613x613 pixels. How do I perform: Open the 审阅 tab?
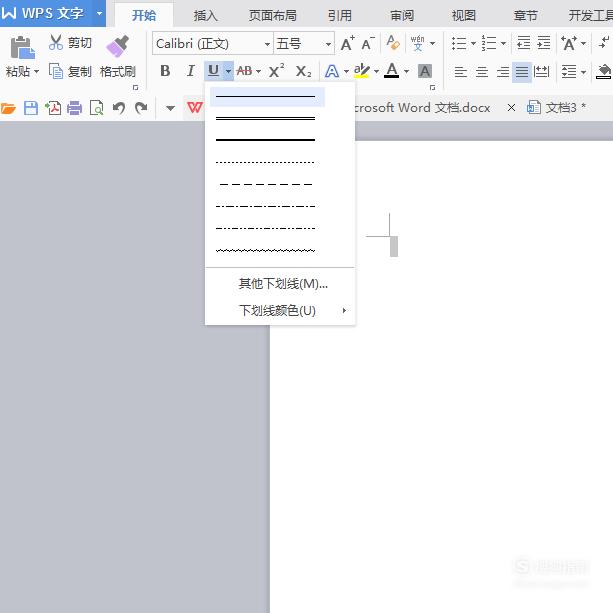click(x=402, y=16)
